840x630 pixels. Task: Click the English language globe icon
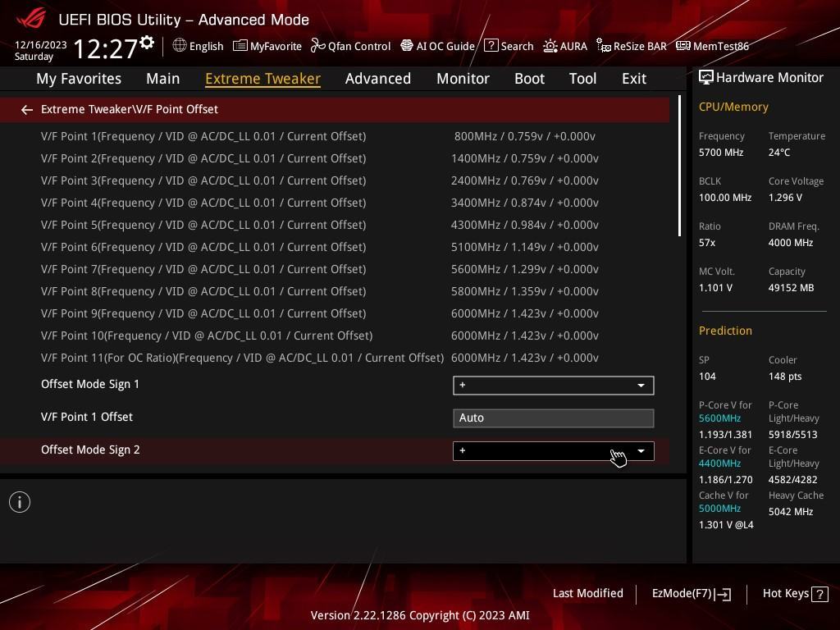coord(180,46)
